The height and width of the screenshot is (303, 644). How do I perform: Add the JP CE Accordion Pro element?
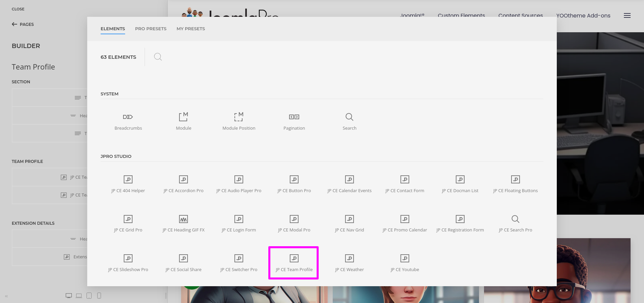point(183,184)
